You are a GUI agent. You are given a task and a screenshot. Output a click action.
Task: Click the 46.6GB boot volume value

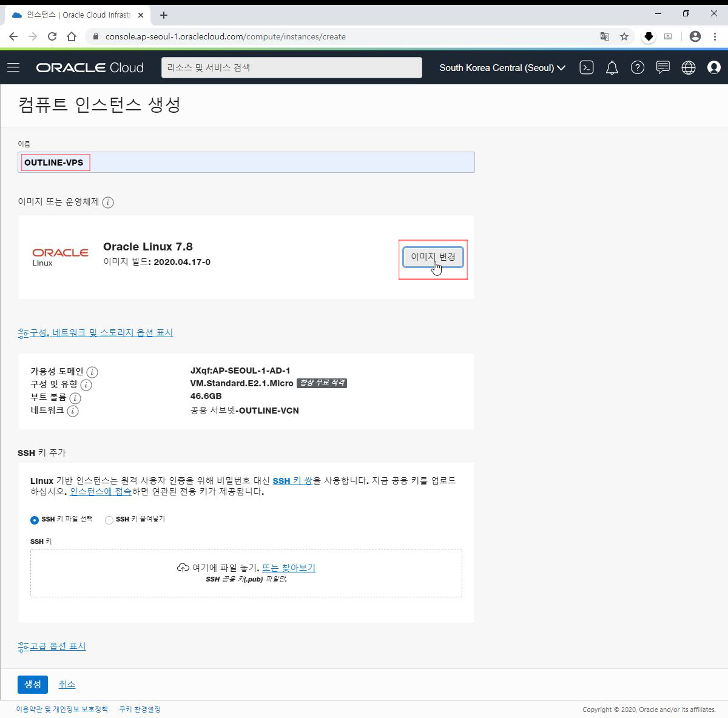(206, 396)
